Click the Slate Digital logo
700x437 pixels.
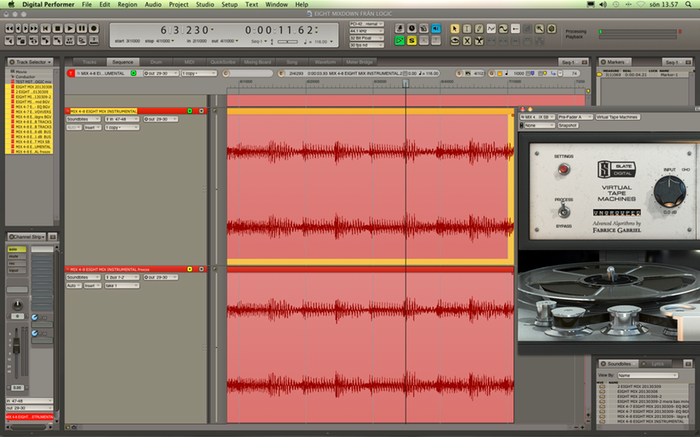point(617,170)
